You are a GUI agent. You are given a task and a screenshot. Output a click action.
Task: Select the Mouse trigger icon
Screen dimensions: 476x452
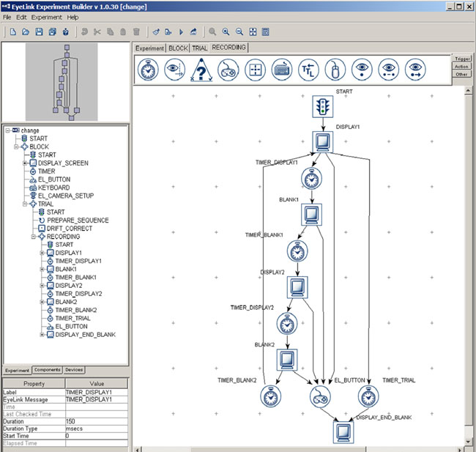coord(335,70)
